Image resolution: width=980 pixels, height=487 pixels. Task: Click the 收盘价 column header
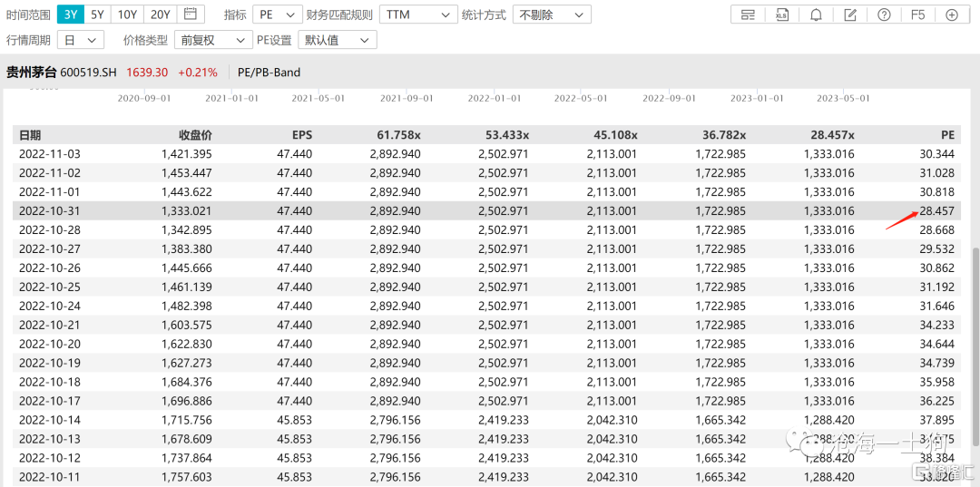(196, 135)
